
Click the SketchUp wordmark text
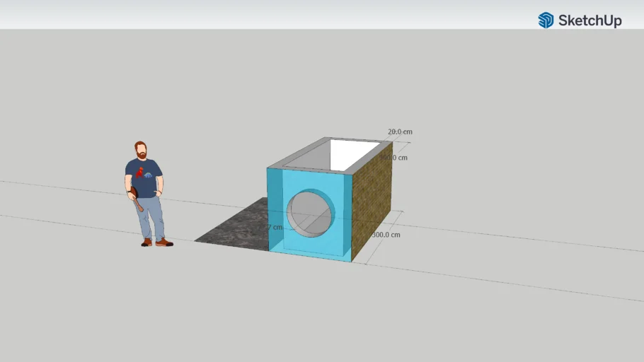[590, 21]
